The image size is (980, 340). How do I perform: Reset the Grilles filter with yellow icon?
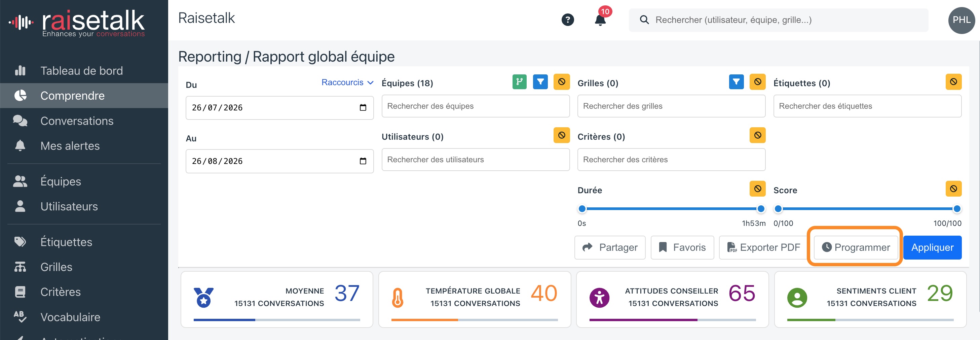pos(757,82)
